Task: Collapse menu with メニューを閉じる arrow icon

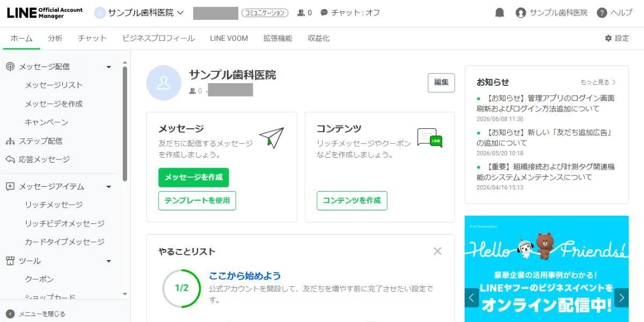Action: 10,314
